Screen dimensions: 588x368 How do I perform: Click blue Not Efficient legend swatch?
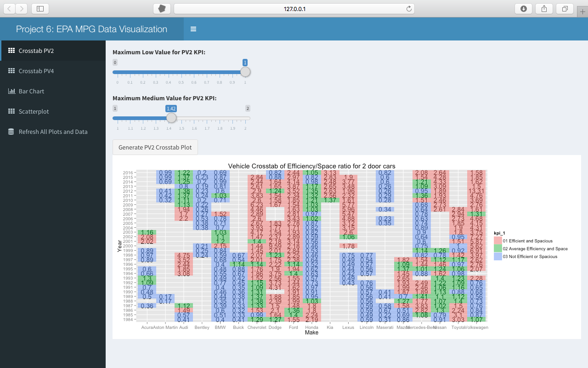point(498,256)
